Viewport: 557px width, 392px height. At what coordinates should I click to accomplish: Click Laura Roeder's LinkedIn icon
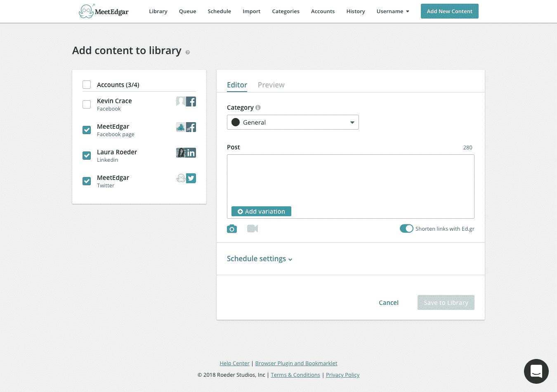coord(191,153)
